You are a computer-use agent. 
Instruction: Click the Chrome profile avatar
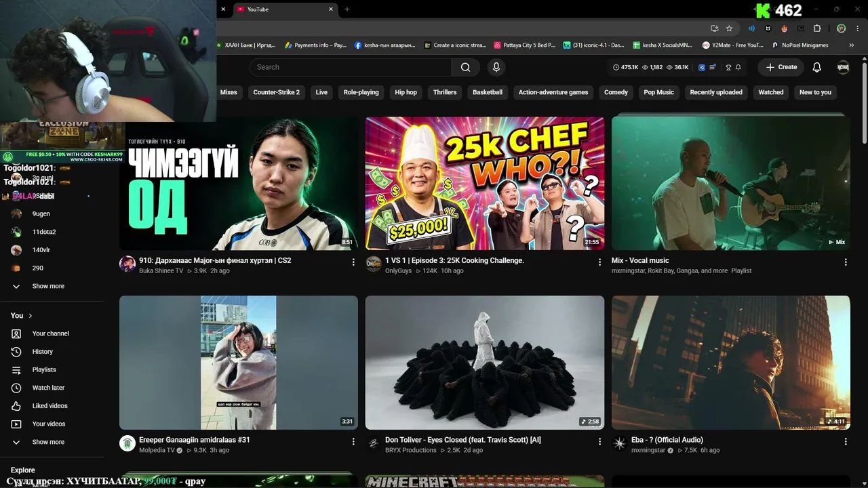point(841,28)
